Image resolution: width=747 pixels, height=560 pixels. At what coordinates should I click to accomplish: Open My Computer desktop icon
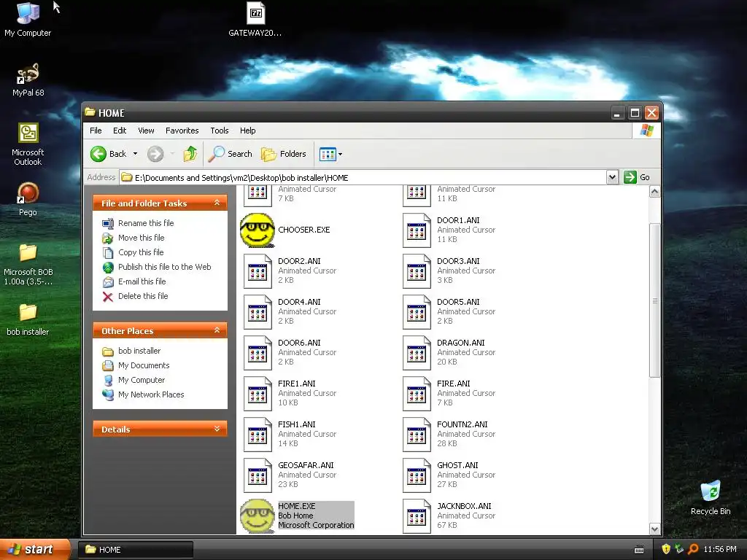tap(28, 20)
